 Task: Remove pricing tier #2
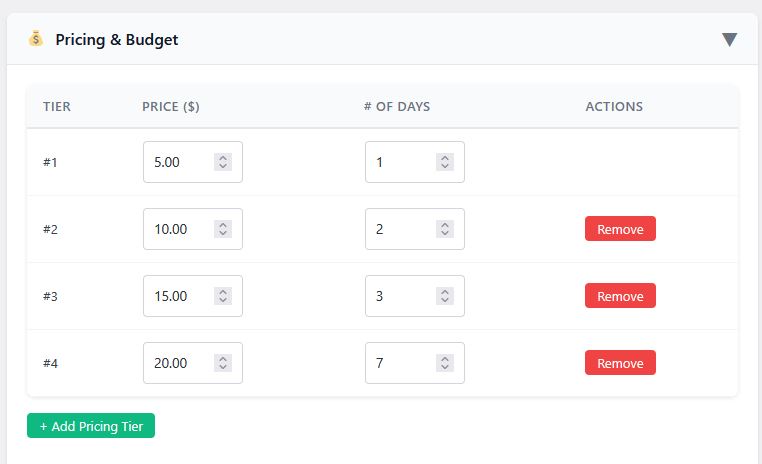pyautogui.click(x=620, y=229)
